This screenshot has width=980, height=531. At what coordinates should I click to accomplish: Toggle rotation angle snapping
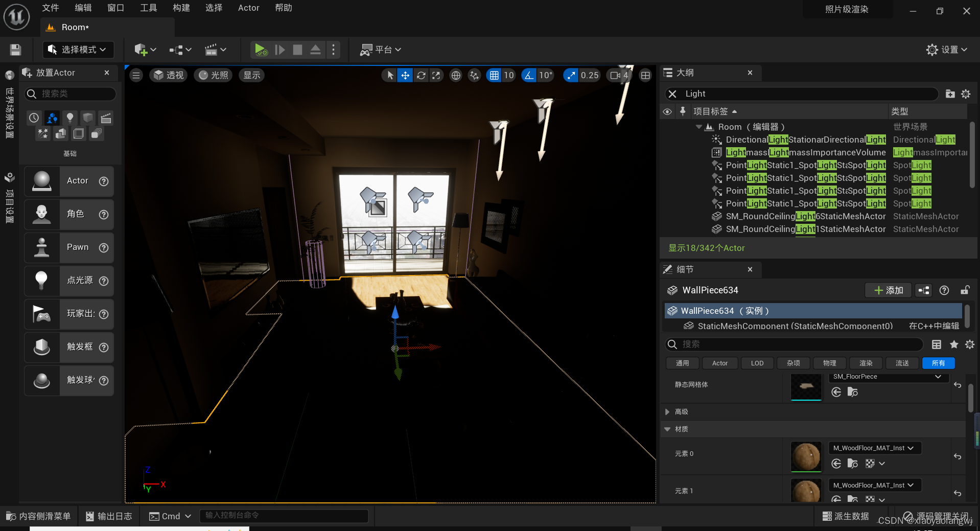[x=529, y=76]
